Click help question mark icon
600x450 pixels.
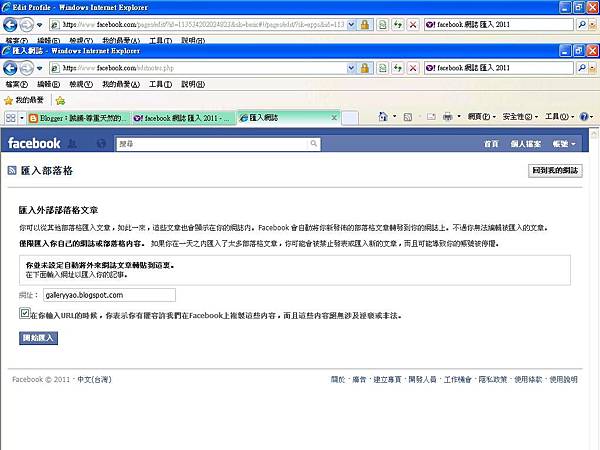(584, 116)
